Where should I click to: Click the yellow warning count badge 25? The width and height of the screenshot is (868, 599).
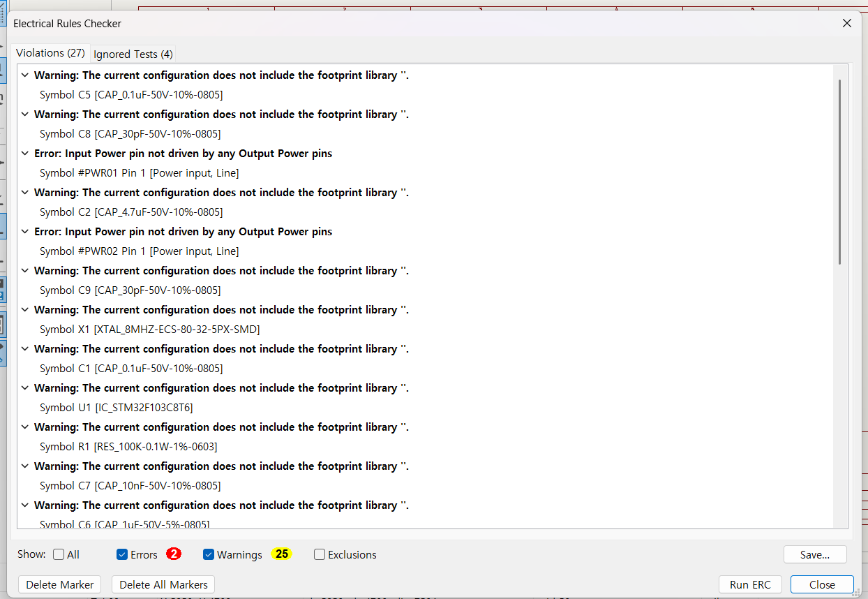point(281,554)
